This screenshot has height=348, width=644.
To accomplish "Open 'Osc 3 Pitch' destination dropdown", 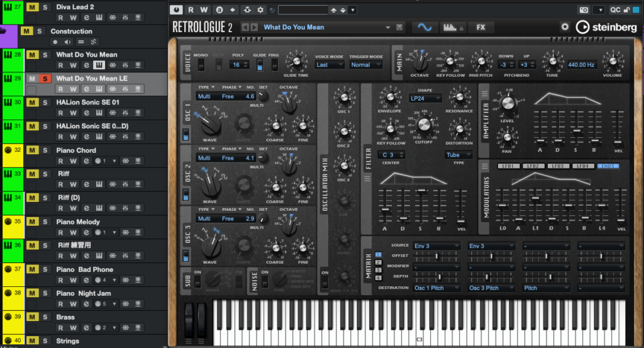I will pos(491,288).
